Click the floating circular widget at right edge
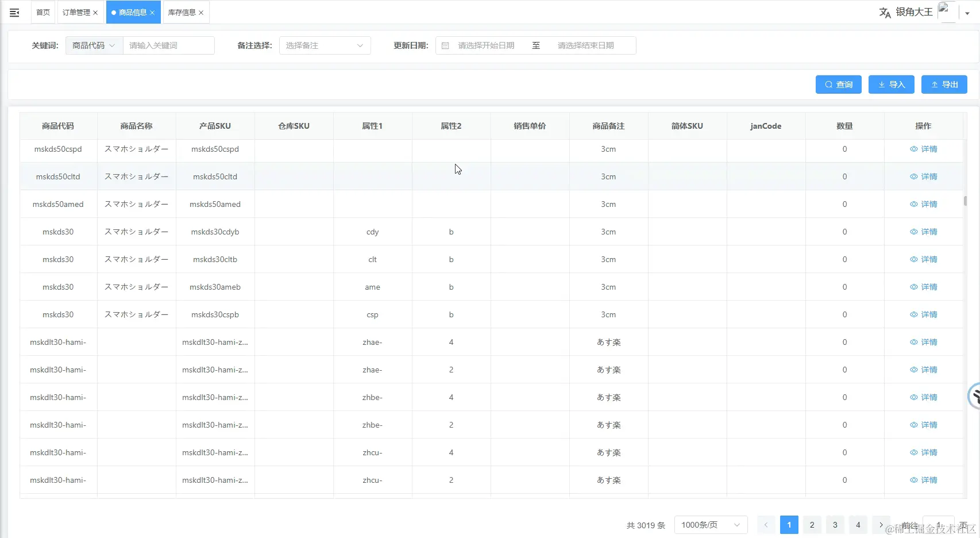 tap(974, 396)
